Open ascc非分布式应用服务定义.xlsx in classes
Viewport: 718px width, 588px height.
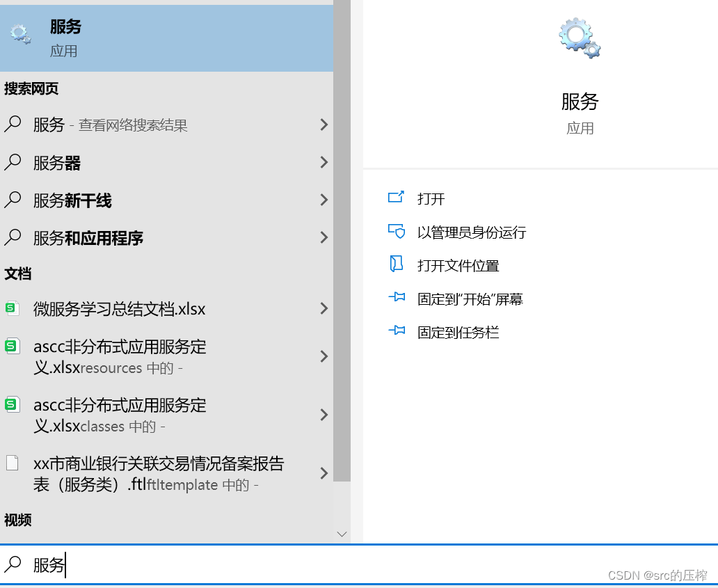(x=167, y=415)
